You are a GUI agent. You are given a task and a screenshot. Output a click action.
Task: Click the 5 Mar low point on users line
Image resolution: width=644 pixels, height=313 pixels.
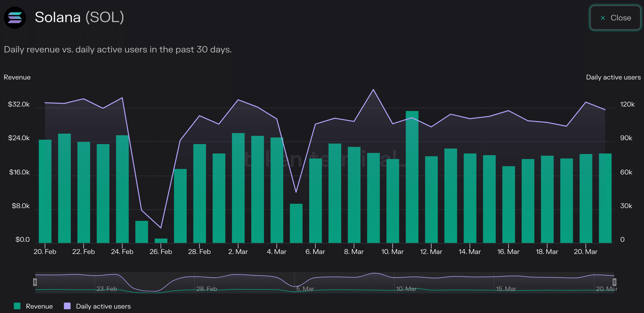coord(296,192)
